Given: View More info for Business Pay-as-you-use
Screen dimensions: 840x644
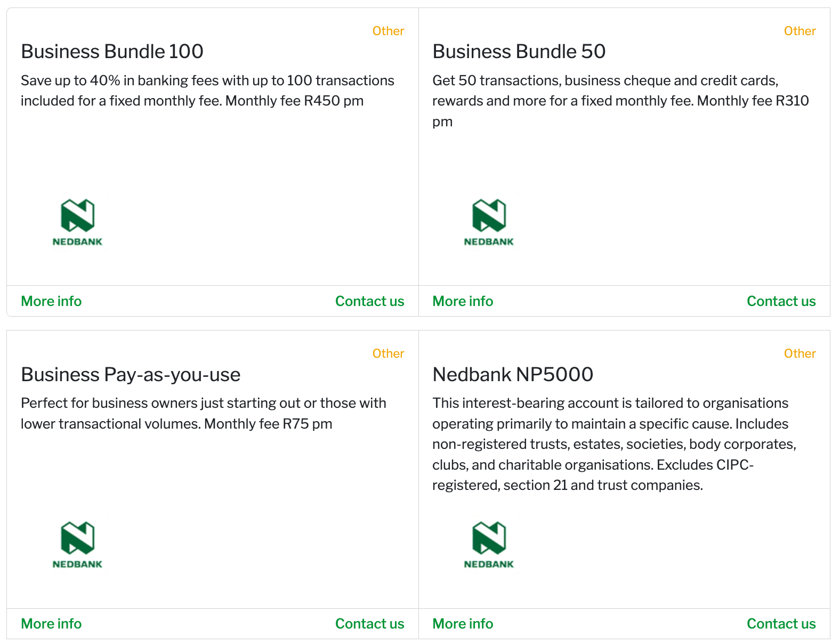Looking at the screenshot, I should click(x=51, y=624).
